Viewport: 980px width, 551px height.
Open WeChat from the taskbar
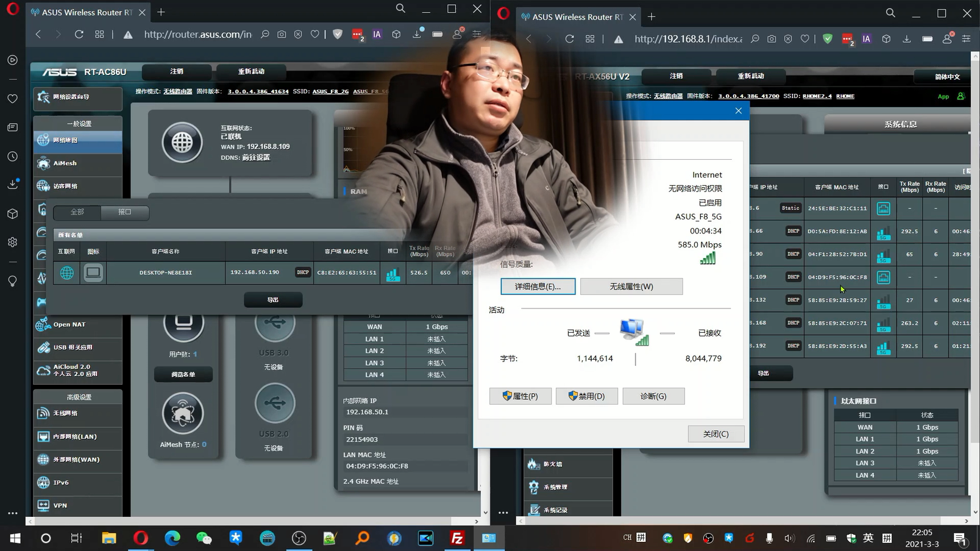[204, 538]
